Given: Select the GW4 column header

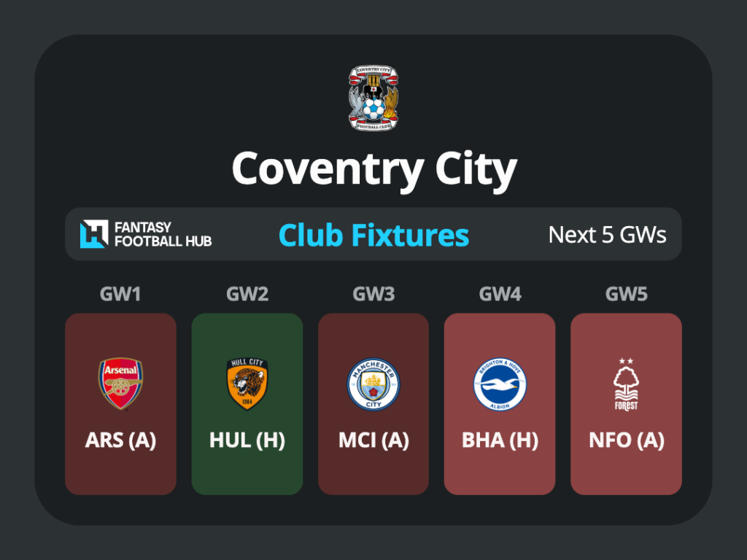Looking at the screenshot, I should click(500, 294).
